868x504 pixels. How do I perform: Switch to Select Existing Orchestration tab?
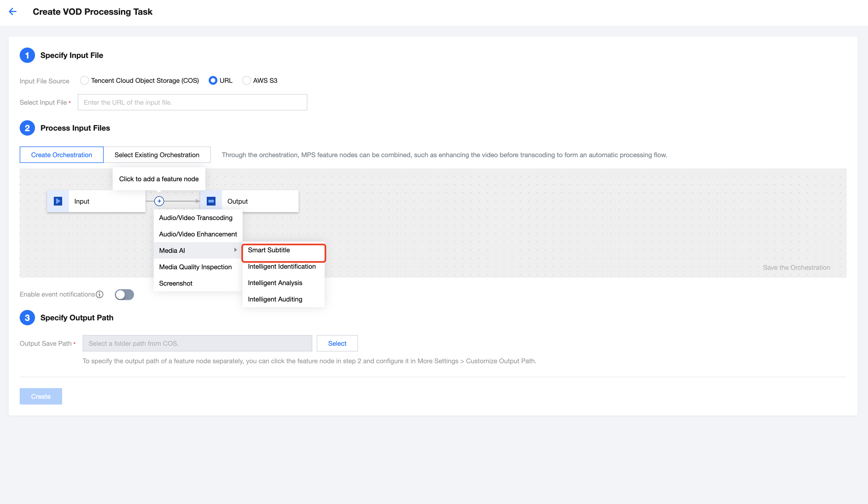[x=157, y=155]
